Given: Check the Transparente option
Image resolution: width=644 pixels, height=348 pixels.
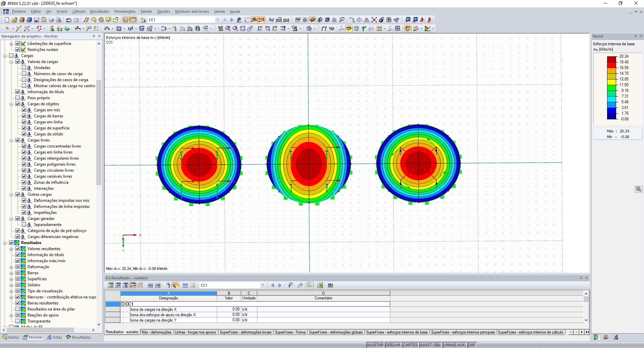Looking at the screenshot, I should click(17, 321).
